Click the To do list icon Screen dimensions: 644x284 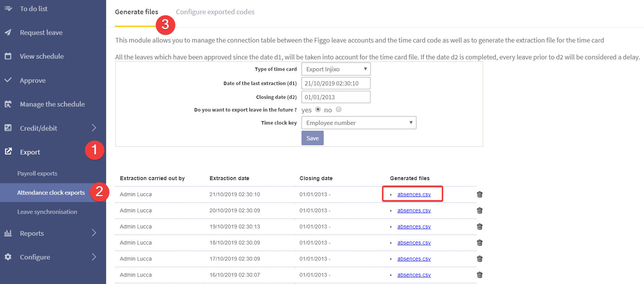tap(8, 8)
